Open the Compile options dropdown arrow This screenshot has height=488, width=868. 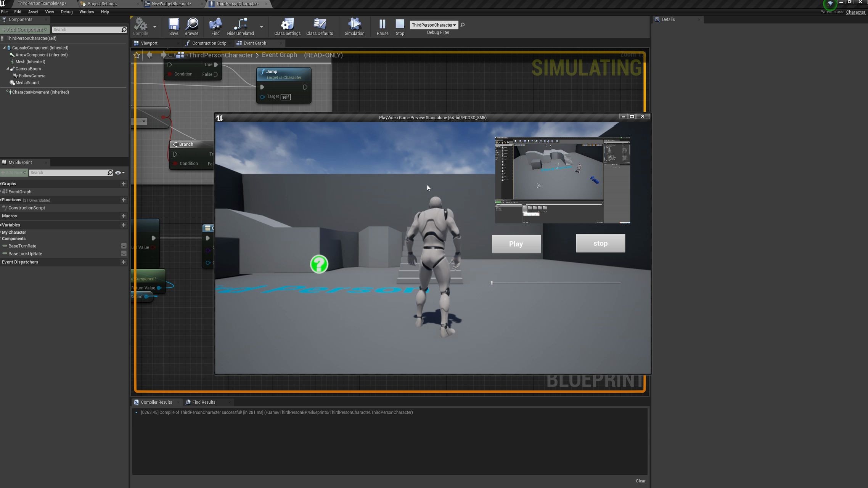(154, 27)
